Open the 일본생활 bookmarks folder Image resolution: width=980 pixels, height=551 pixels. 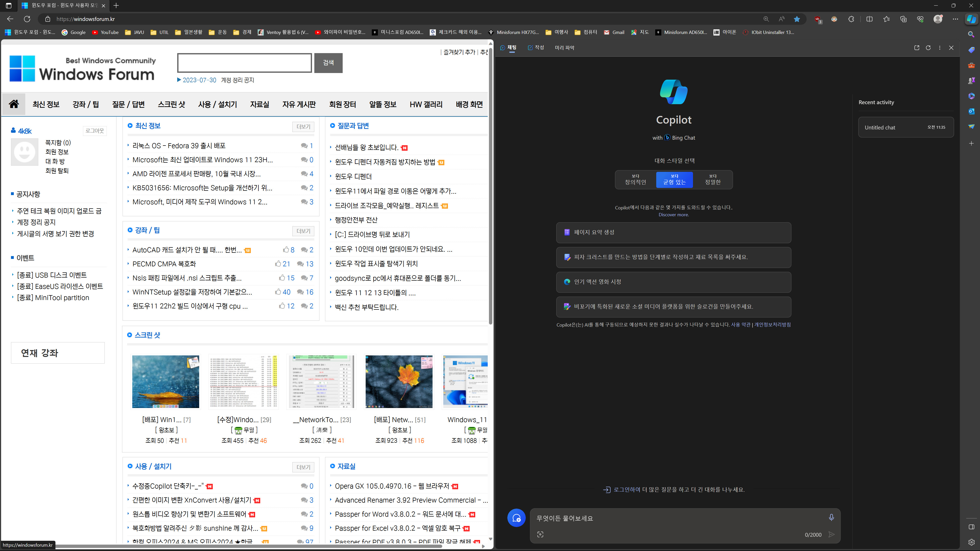(x=189, y=32)
